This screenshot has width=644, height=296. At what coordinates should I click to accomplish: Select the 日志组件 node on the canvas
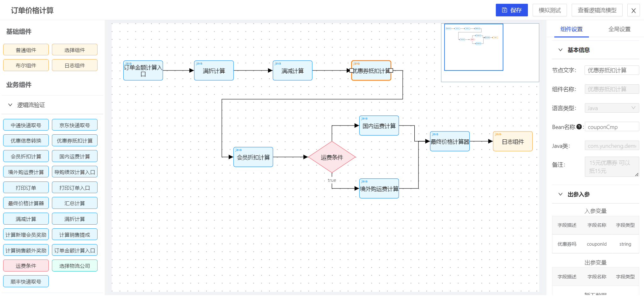512,142
